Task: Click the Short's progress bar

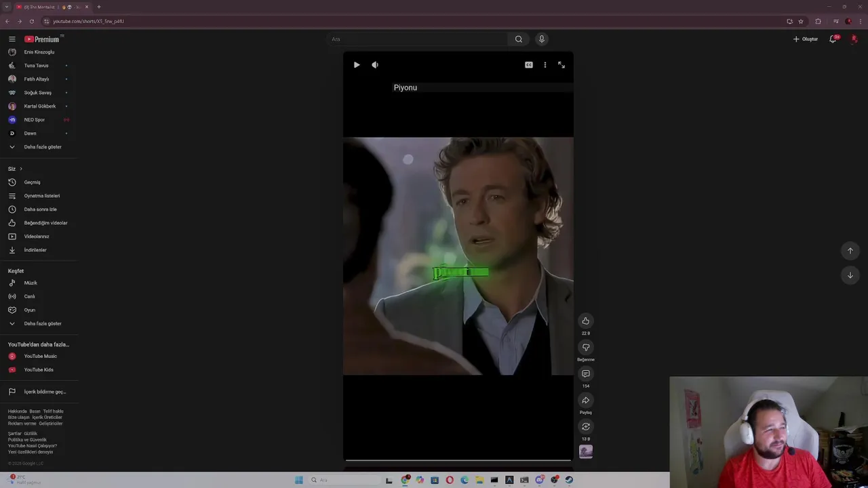Action: pyautogui.click(x=458, y=460)
